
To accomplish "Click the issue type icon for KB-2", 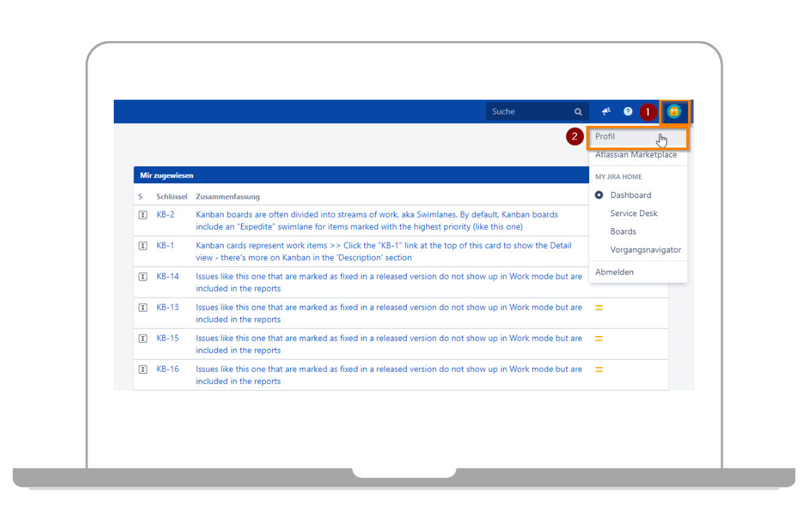I will coord(143,215).
